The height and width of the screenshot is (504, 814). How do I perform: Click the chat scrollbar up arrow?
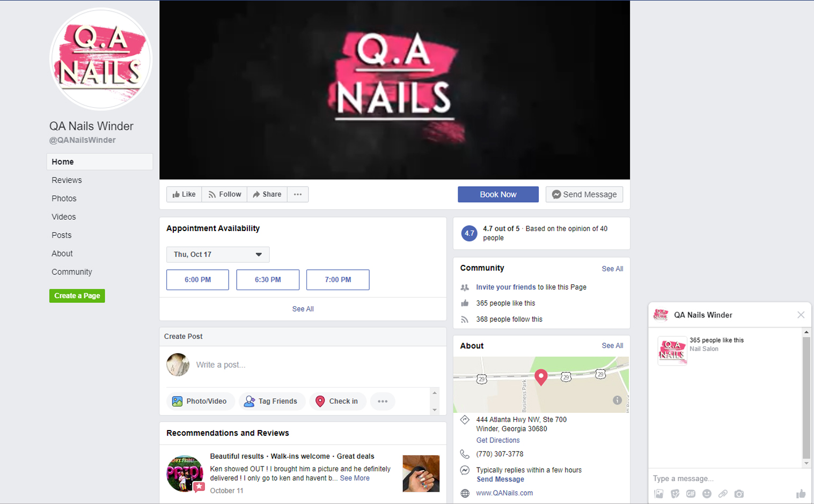(806, 332)
